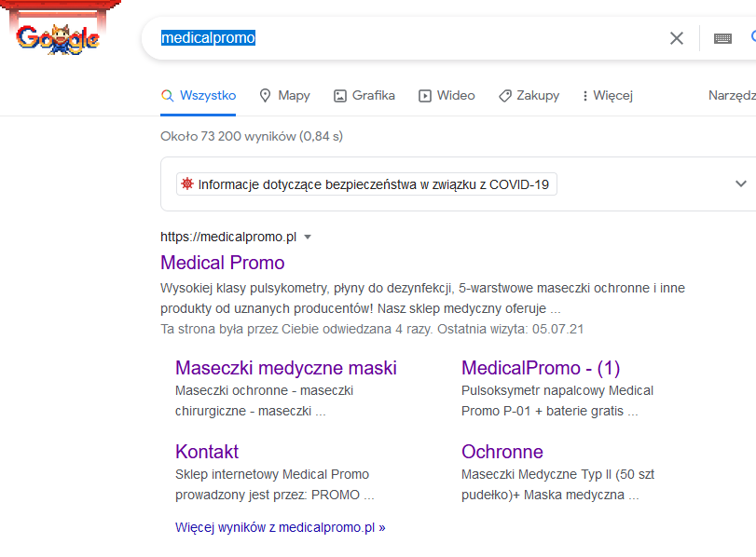Click the snippet Sklep internetowy Medical Promo

(x=275, y=484)
